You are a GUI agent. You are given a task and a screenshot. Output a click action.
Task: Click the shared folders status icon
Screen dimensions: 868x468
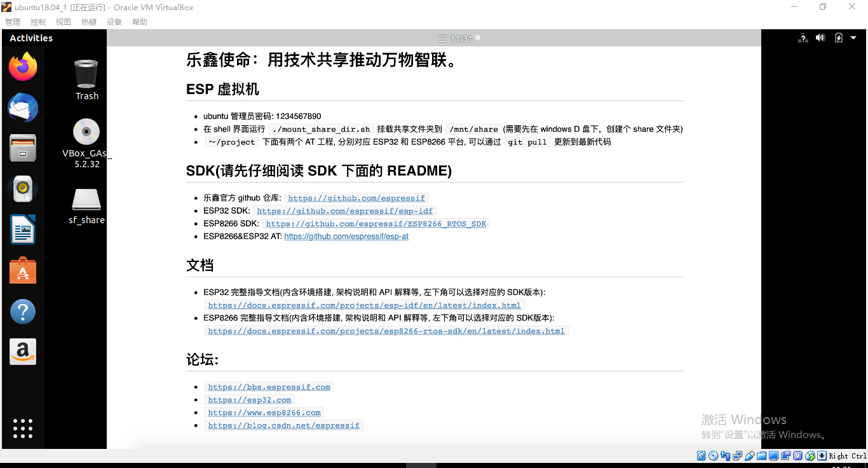[761, 456]
